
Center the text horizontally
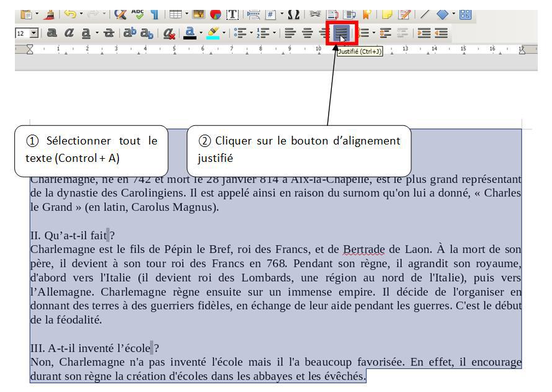307,33
